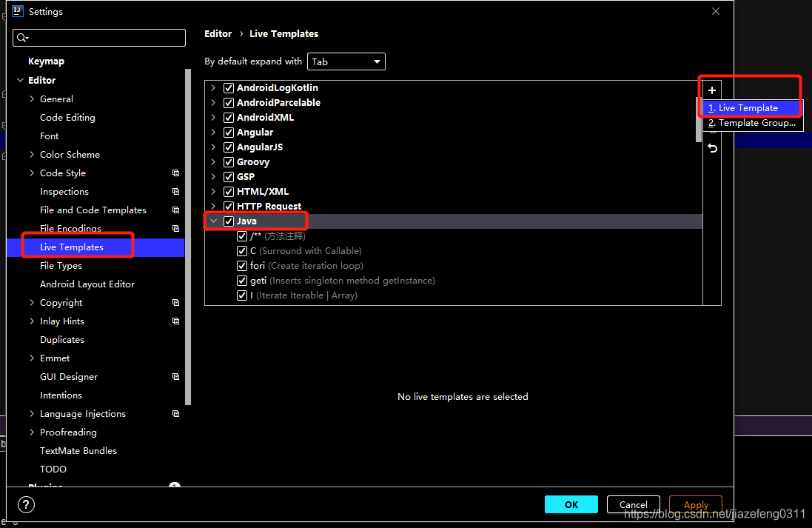812x528 pixels.
Task: Open Android Layout Editor settings
Action: coord(87,284)
